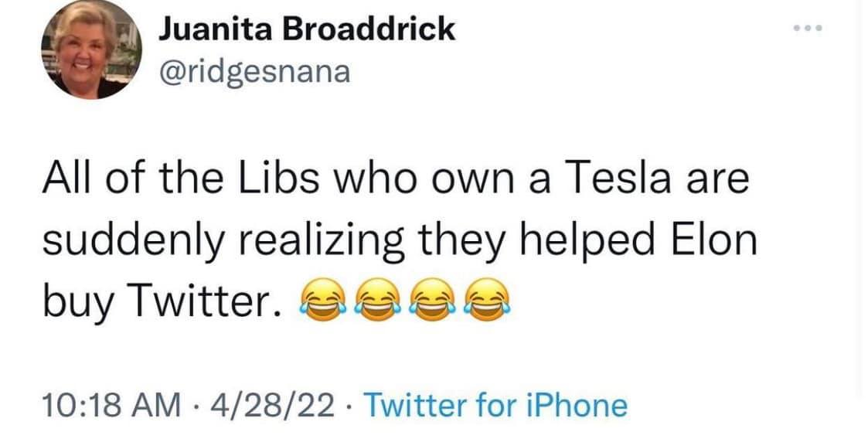Click the 10:18 AM timestamp
This screenshot has height=439, width=868.
click(108, 405)
